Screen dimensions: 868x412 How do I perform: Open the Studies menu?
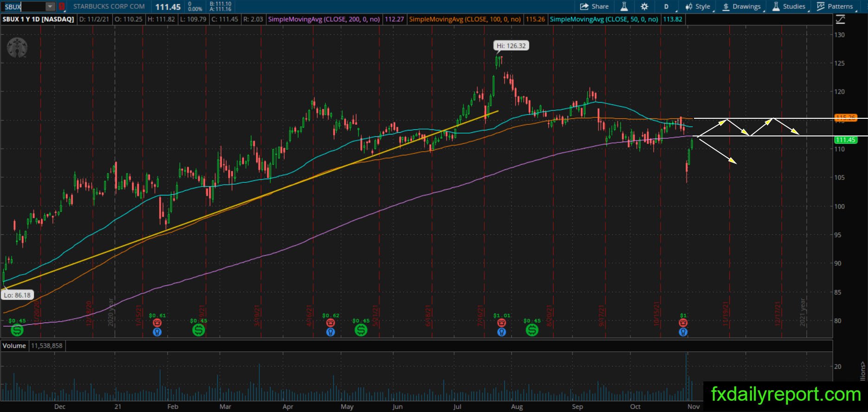point(789,6)
